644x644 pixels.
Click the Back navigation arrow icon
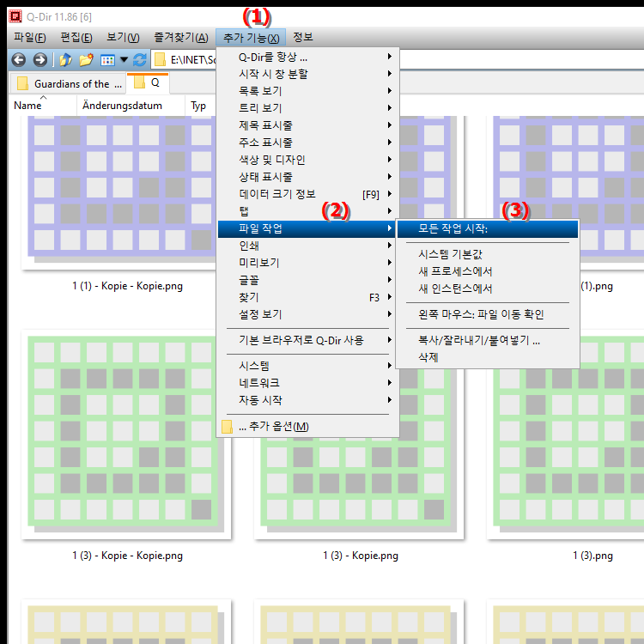click(19, 60)
